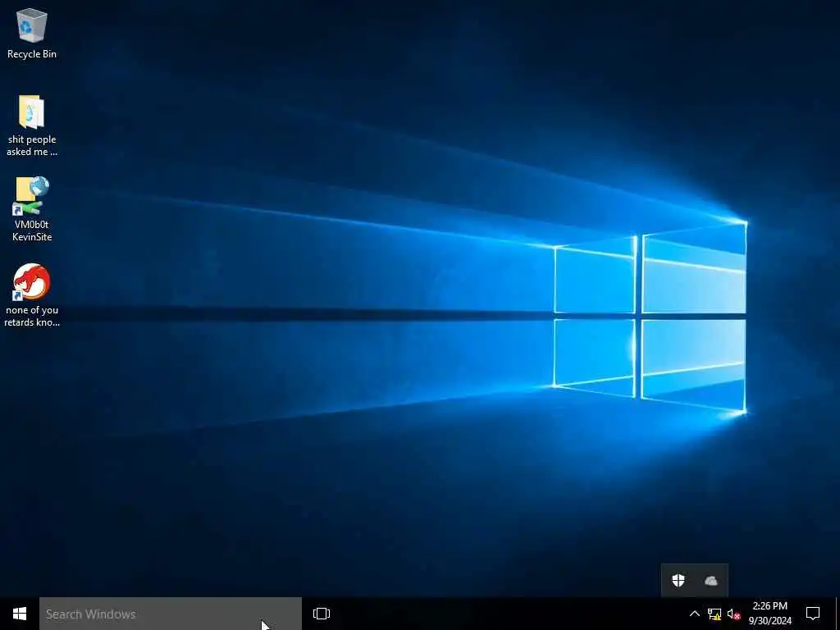Collapse the hidden icons tray arrow
Viewport: 840px width, 630px height.
click(x=694, y=614)
